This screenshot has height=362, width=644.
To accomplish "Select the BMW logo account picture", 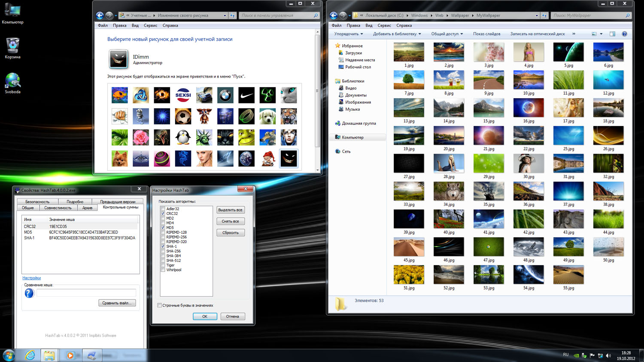I will [x=225, y=95].
